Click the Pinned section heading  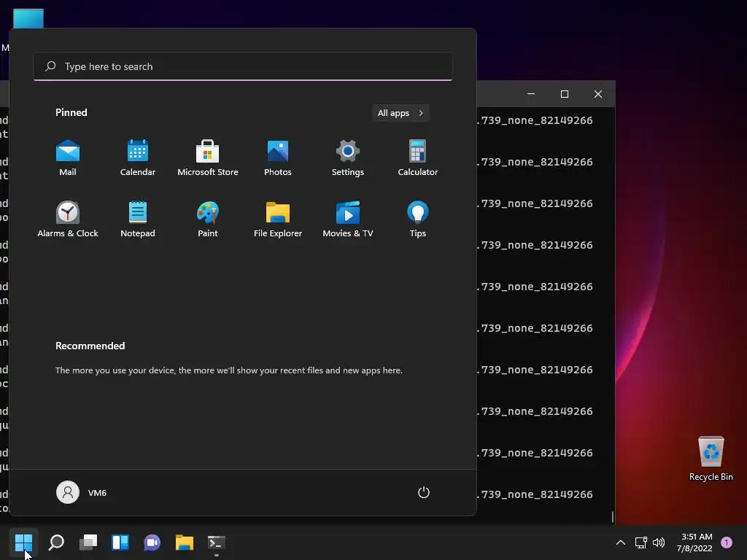pos(71,112)
